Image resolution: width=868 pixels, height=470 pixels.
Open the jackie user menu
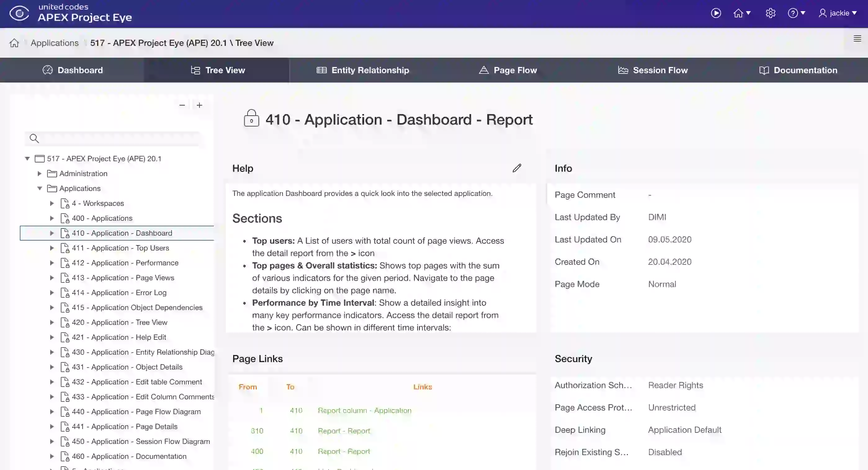point(838,13)
